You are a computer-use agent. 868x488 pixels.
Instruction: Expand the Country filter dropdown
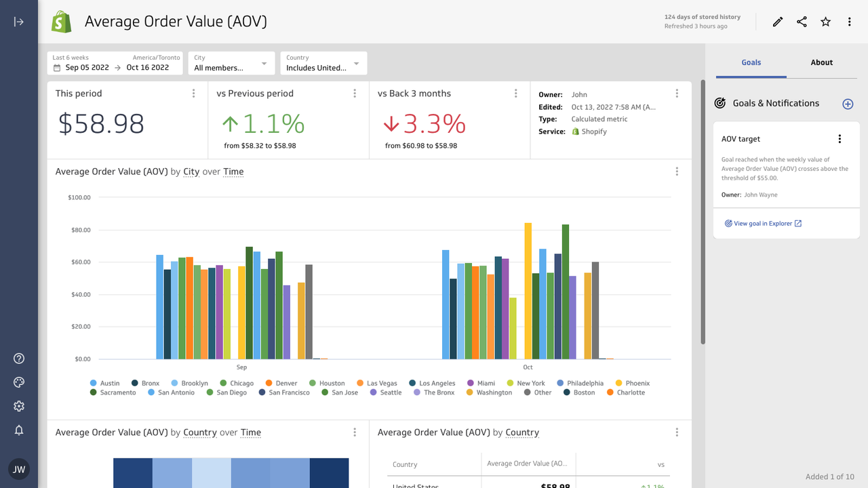tap(323, 63)
